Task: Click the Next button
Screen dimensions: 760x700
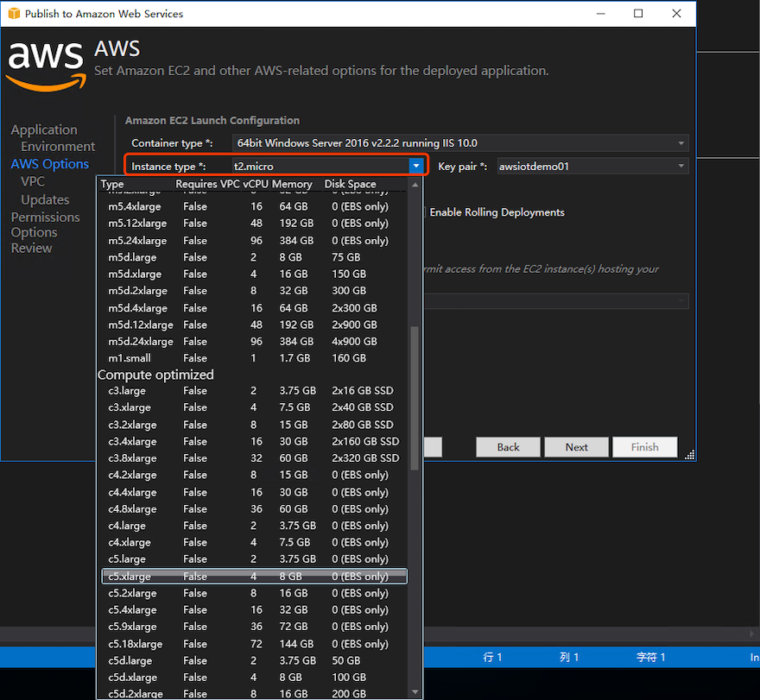Action: (x=576, y=447)
